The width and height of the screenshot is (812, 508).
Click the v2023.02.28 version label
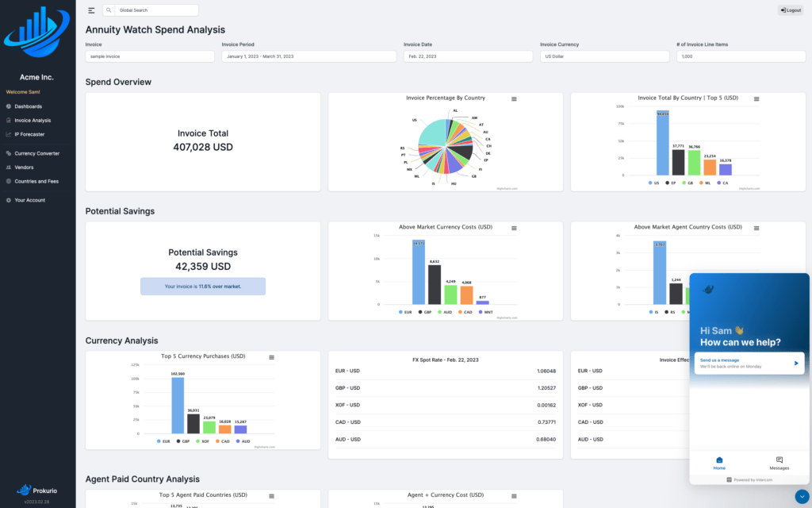pos(36,502)
